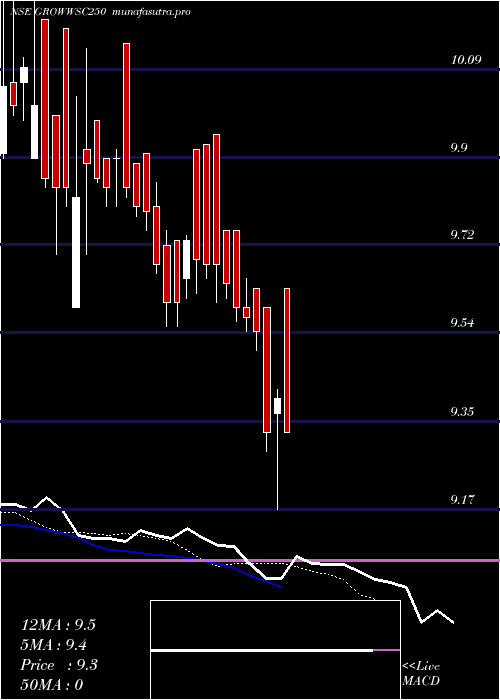Click the last red candle on the right
The width and height of the screenshot is (500, 700).
pos(287,360)
